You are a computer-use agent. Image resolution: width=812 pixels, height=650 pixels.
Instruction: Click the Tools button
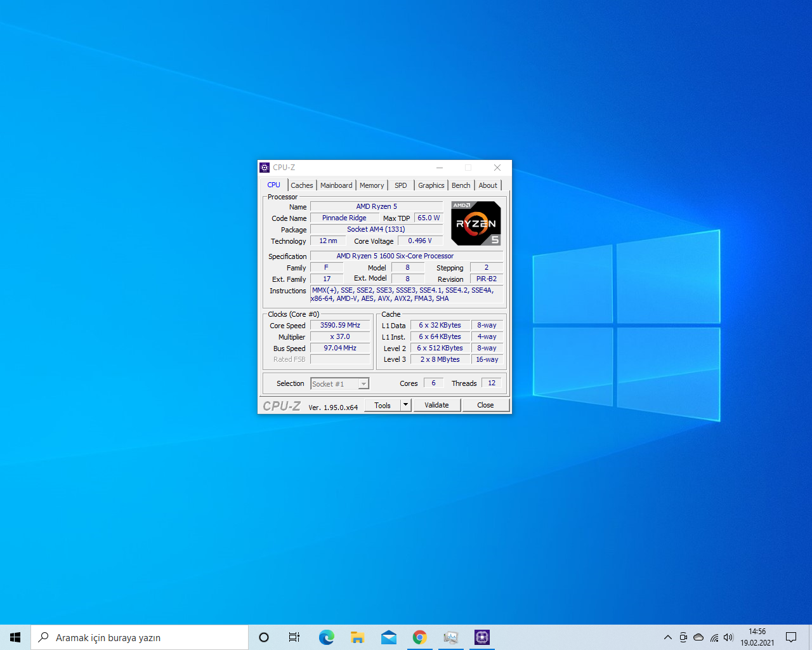[383, 405]
